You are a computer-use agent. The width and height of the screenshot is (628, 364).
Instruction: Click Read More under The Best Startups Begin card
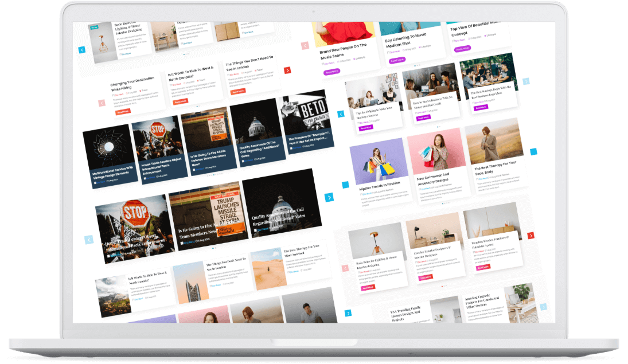481,108
